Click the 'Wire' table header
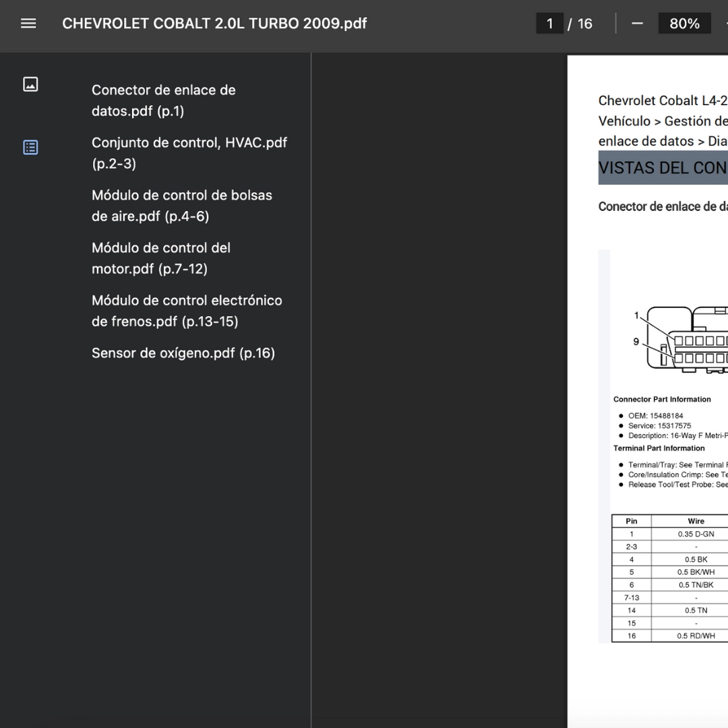 [696, 521]
